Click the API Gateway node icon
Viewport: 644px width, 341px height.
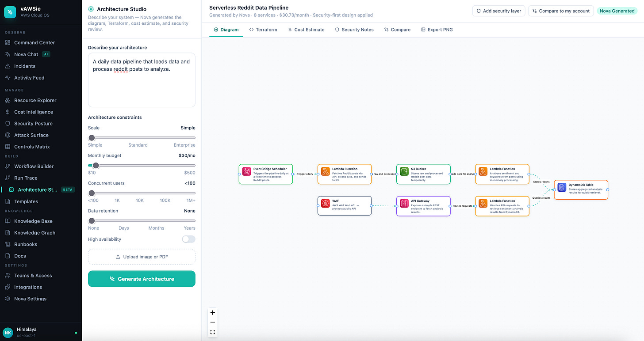click(x=404, y=203)
